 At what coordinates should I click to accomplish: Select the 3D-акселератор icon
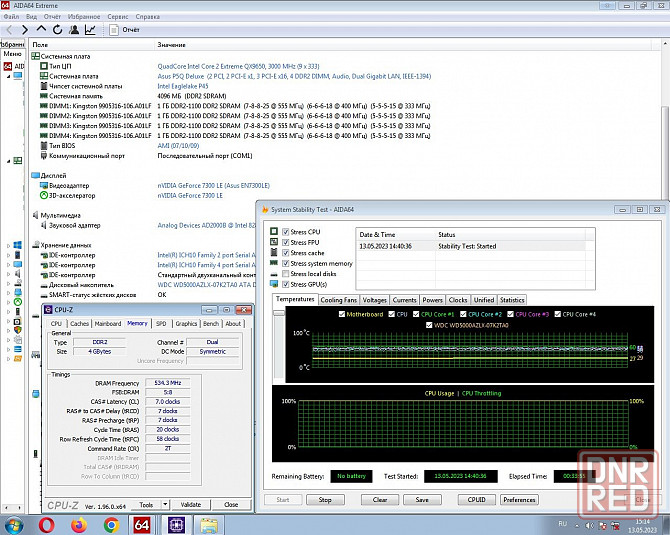44,195
